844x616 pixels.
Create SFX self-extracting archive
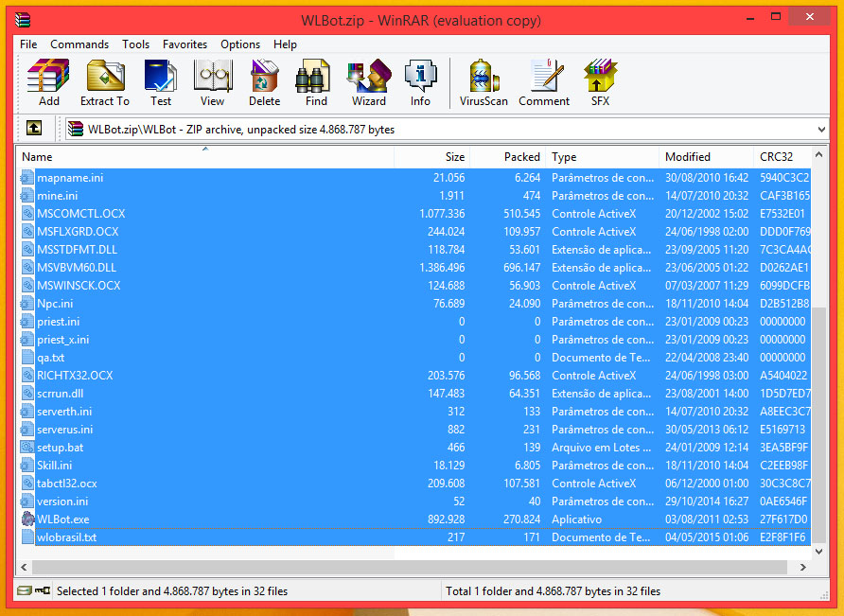(x=600, y=82)
